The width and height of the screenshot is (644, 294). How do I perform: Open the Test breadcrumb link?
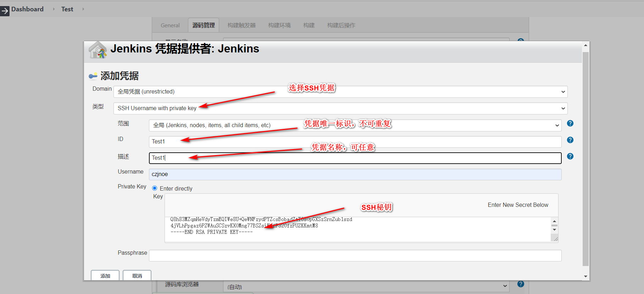click(67, 9)
